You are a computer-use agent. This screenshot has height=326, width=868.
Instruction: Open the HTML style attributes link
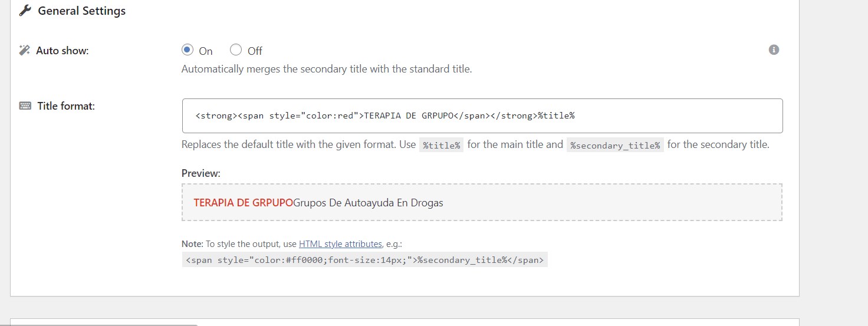(x=340, y=243)
